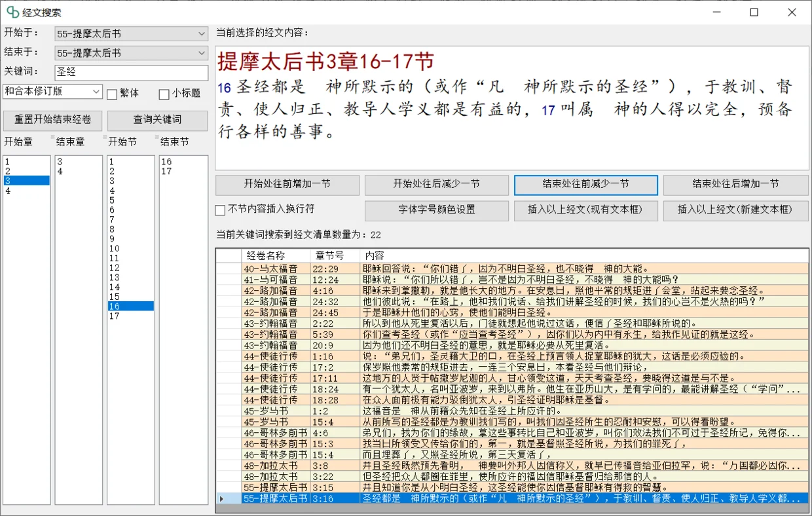
Task: Select the 48-加拉太书 3:22 result row
Action: pos(512,477)
